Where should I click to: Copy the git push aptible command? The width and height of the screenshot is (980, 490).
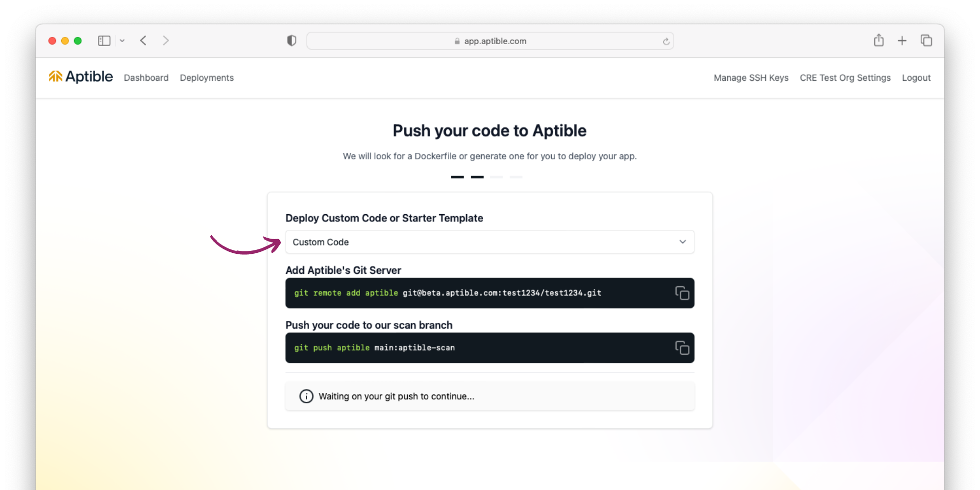tap(682, 348)
